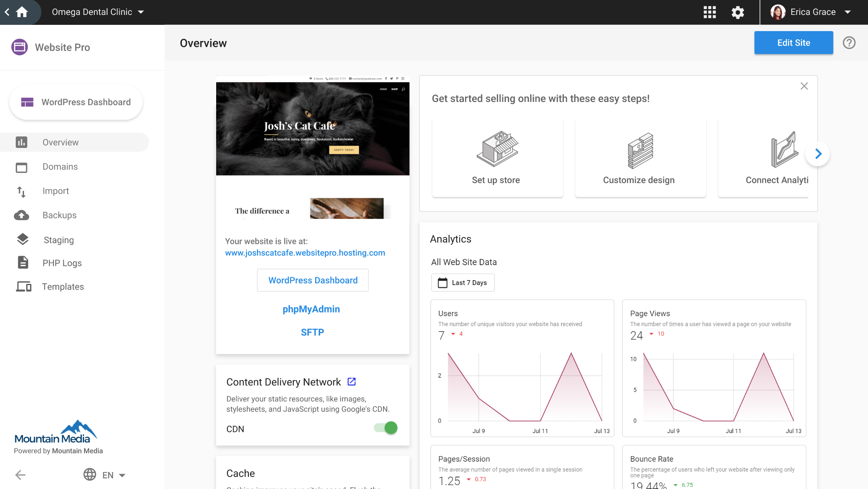Close the getting started selling panel

click(x=804, y=86)
